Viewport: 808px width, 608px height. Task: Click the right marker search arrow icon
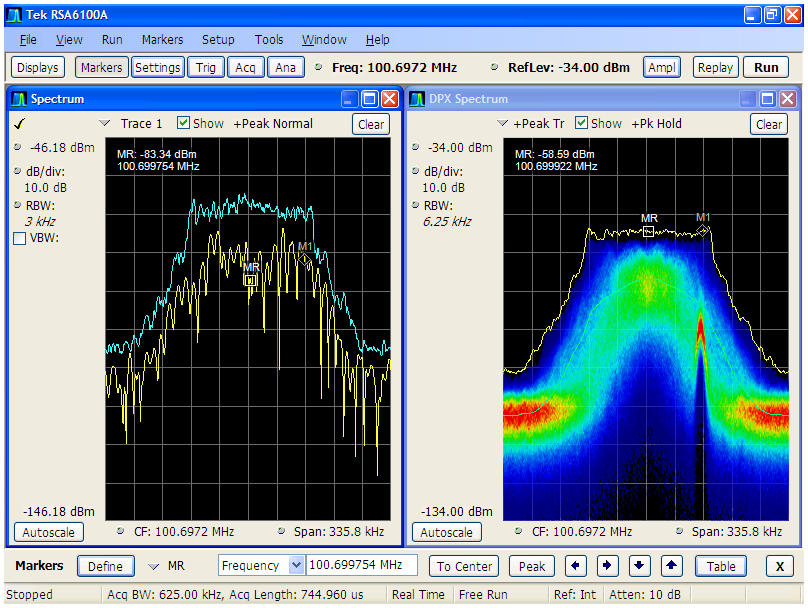(x=607, y=566)
